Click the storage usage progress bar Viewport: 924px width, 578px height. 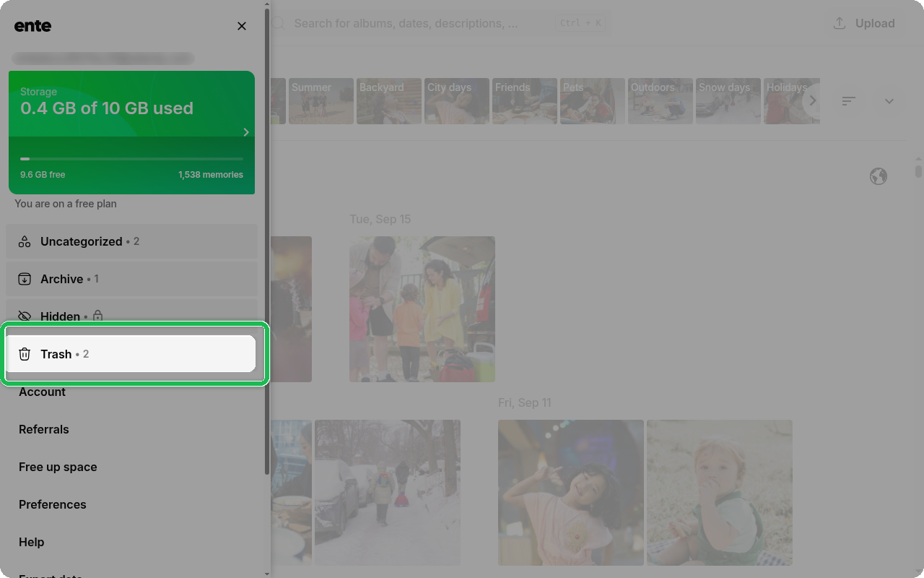[x=131, y=158]
